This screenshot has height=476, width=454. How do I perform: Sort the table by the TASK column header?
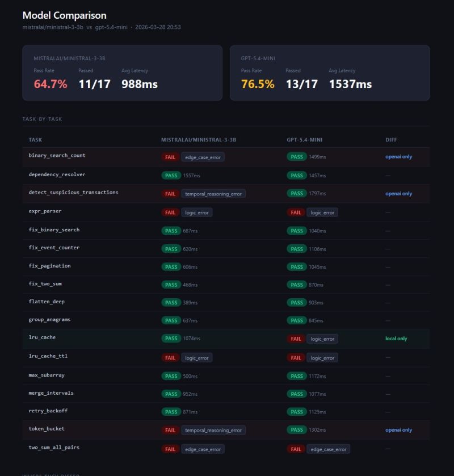click(x=35, y=140)
